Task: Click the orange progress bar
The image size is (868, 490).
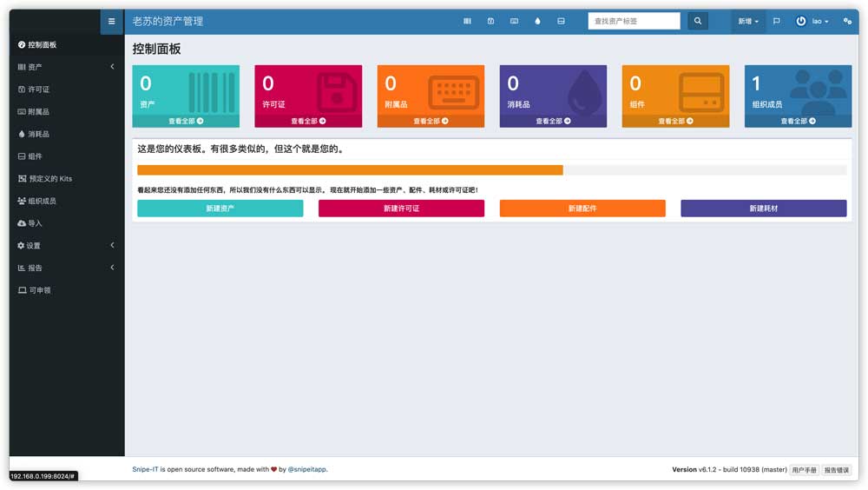Action: (x=350, y=170)
